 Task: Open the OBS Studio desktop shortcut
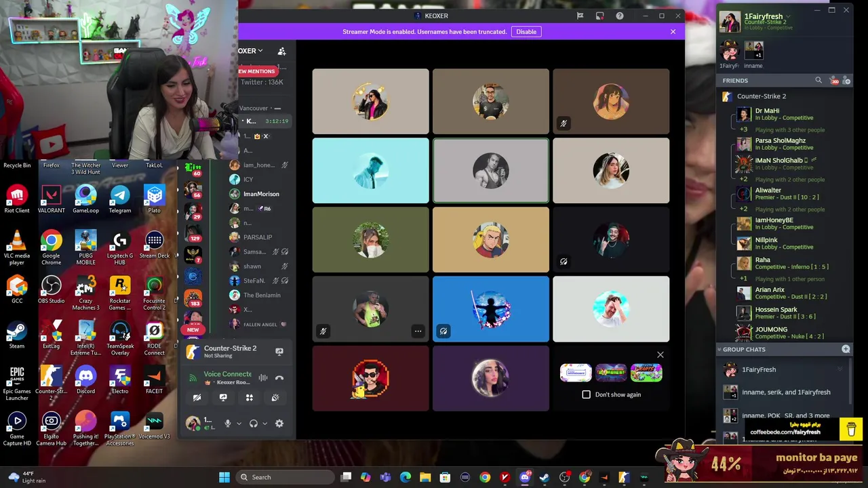coord(51,289)
